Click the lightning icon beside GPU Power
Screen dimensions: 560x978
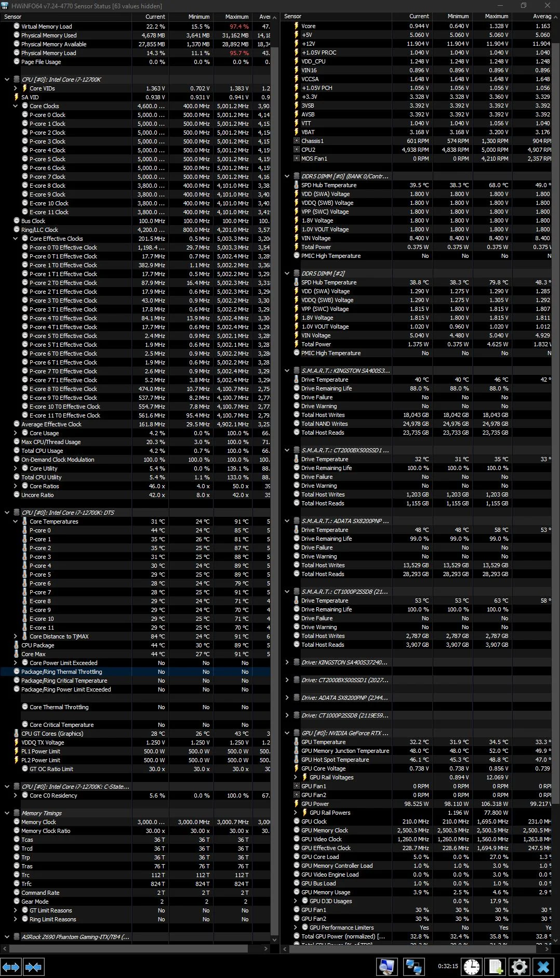pos(296,804)
